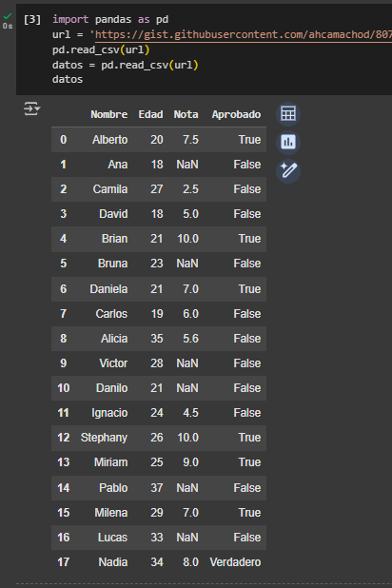Click the Stephany name cell
The width and height of the screenshot is (392, 588).
(104, 438)
